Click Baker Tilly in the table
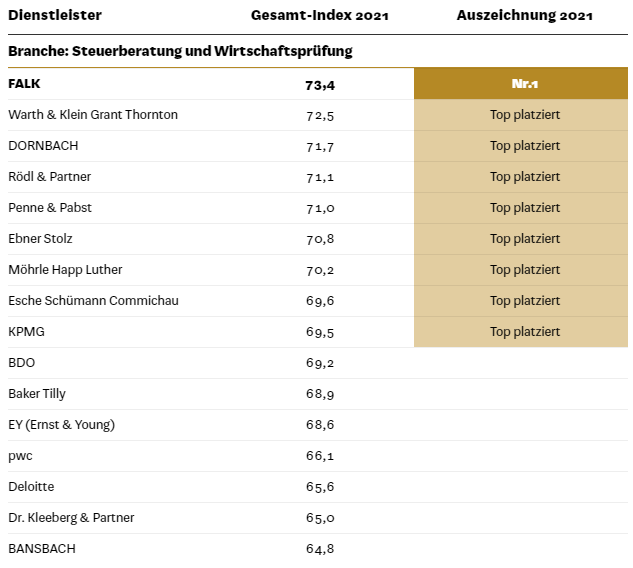Screen dimensions: 633x568 point(37,394)
